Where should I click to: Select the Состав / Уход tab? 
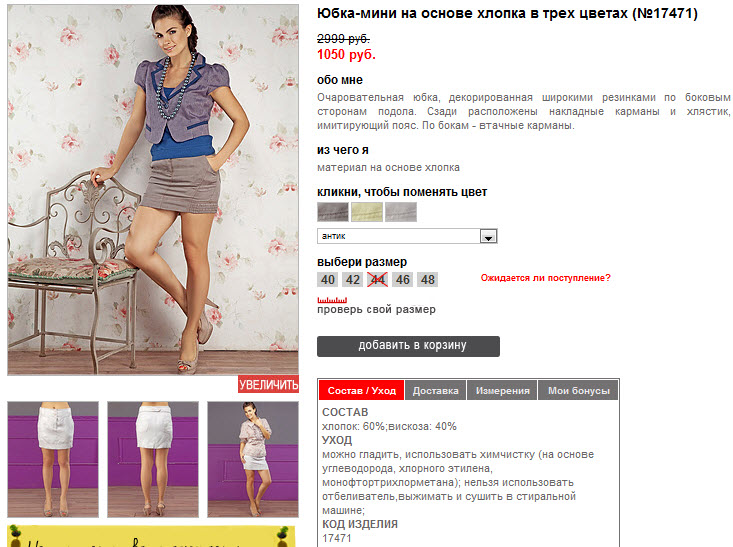pyautogui.click(x=362, y=390)
